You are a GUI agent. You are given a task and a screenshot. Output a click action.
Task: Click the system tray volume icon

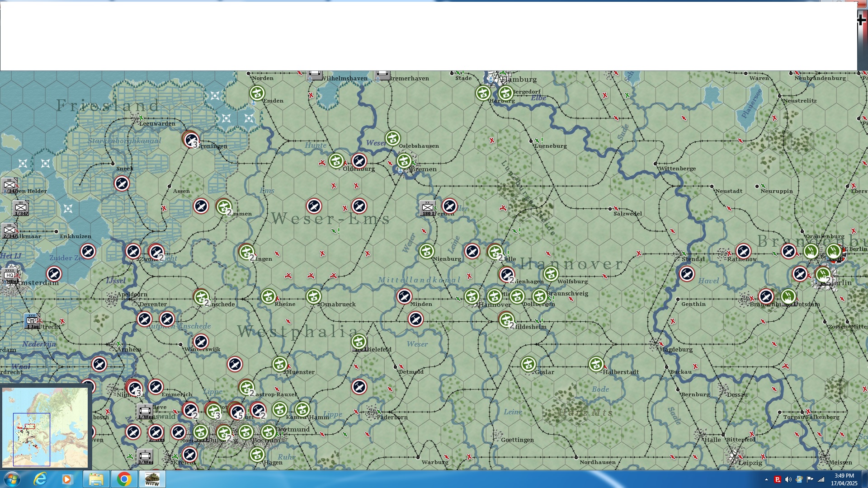coord(788,479)
